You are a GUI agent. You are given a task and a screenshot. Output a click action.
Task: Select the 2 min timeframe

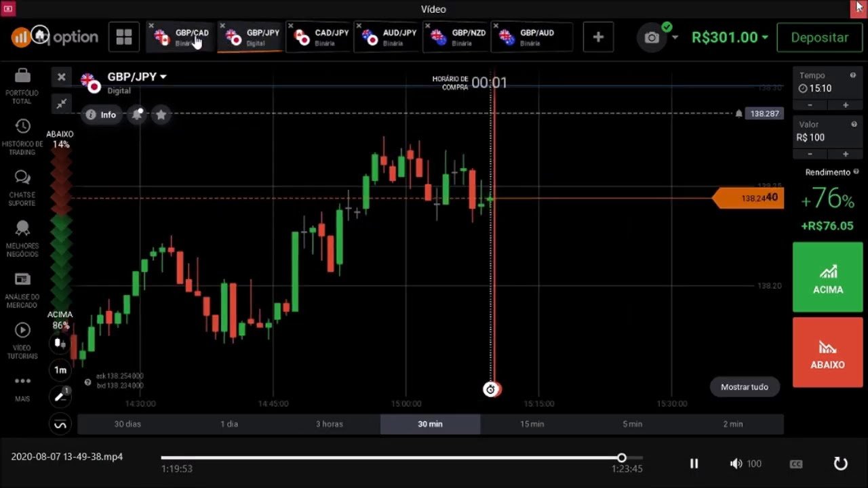[733, 424]
